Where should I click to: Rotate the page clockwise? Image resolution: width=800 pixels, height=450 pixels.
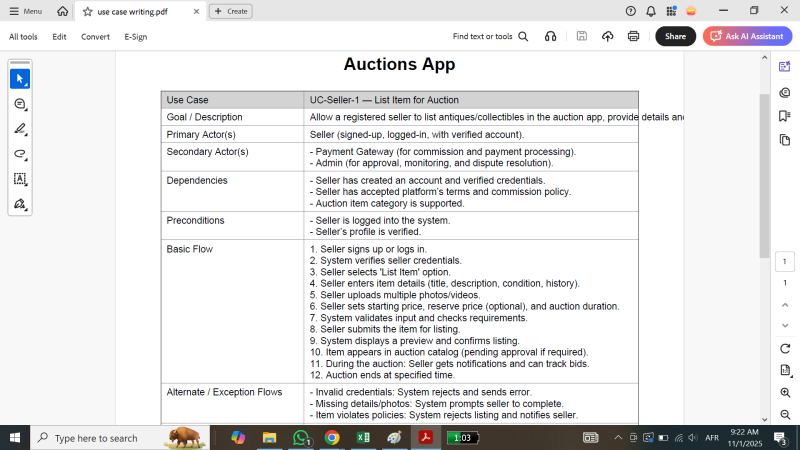click(x=785, y=348)
